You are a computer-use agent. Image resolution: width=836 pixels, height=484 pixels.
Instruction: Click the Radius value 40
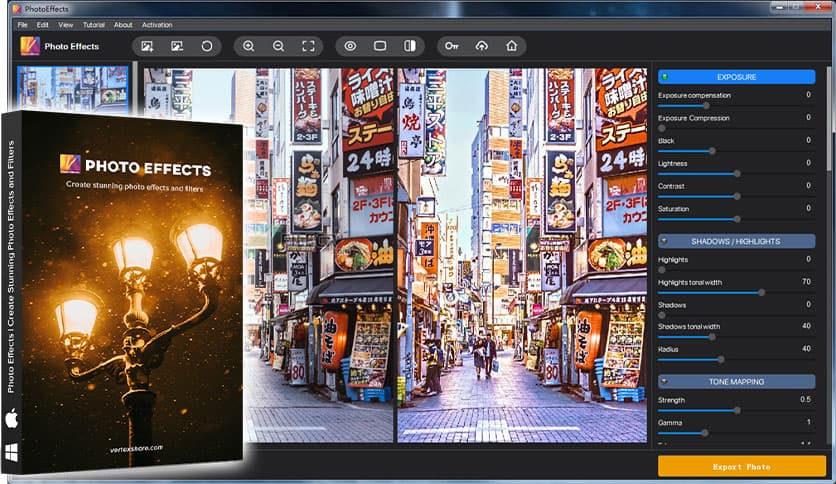[806, 349]
